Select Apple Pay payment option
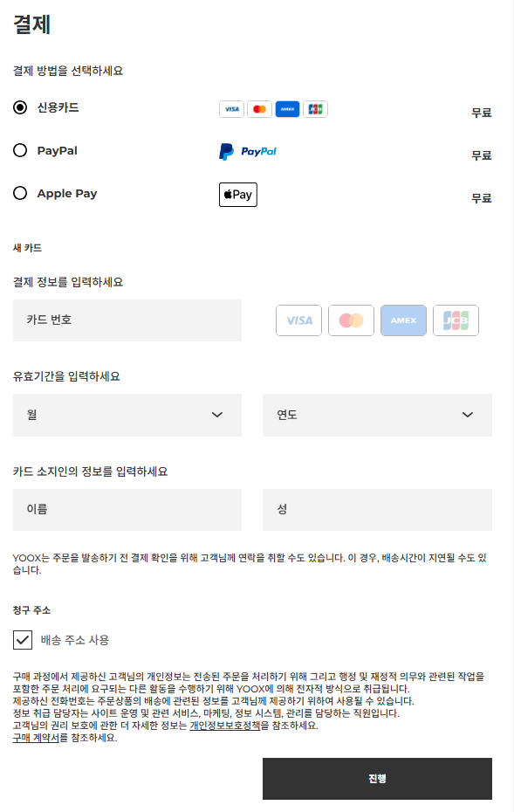The width and height of the screenshot is (514, 812). [x=19, y=193]
